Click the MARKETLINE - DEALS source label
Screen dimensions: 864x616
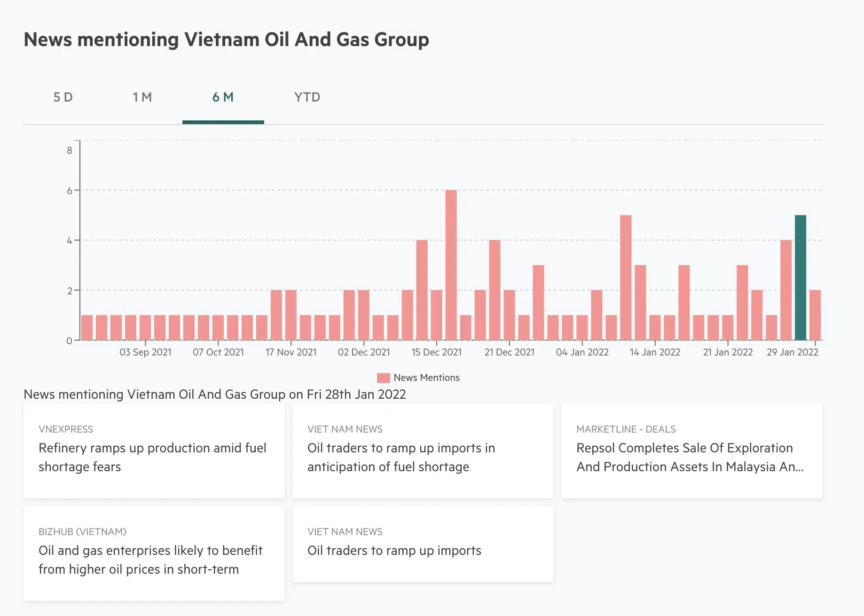click(x=626, y=429)
